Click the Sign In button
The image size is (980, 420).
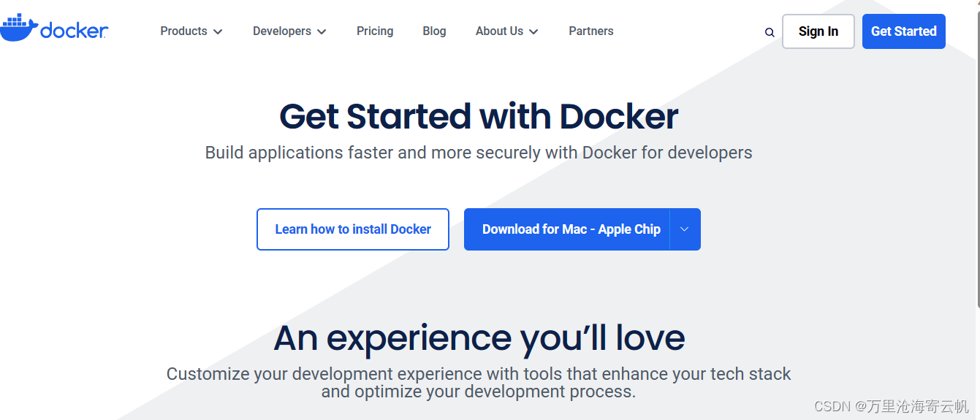818,31
